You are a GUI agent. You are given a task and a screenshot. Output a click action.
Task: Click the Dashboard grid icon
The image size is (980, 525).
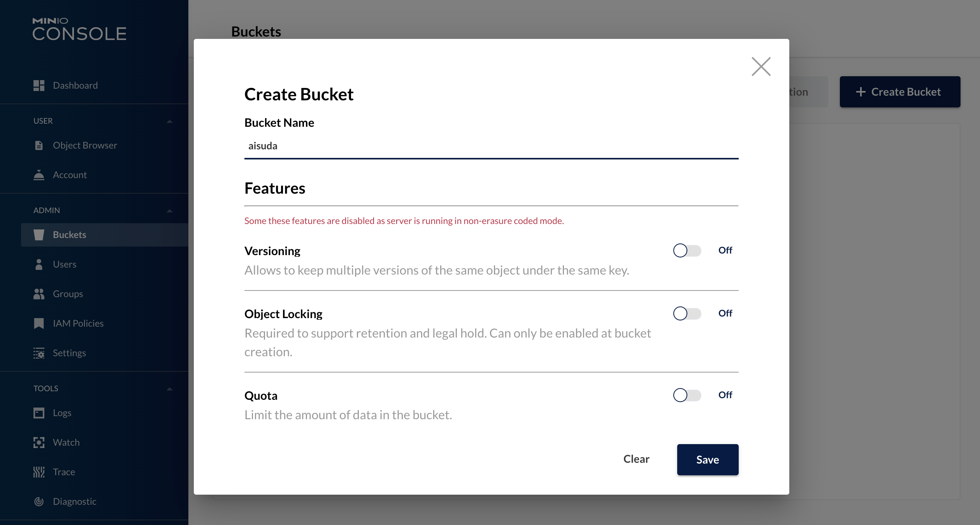pyautogui.click(x=39, y=86)
